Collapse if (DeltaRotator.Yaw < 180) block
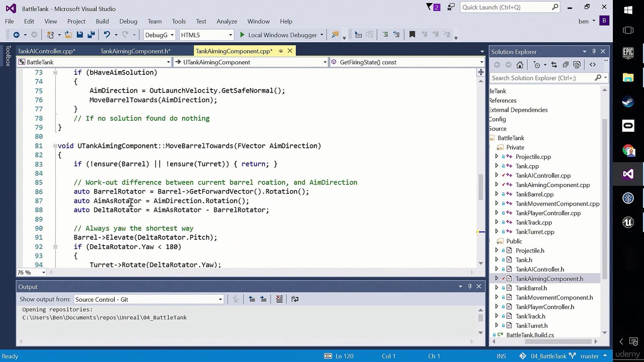The image size is (644, 362). [x=55, y=247]
